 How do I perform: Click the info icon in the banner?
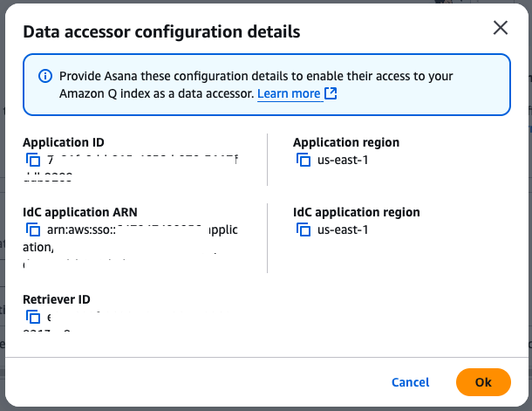click(x=45, y=76)
